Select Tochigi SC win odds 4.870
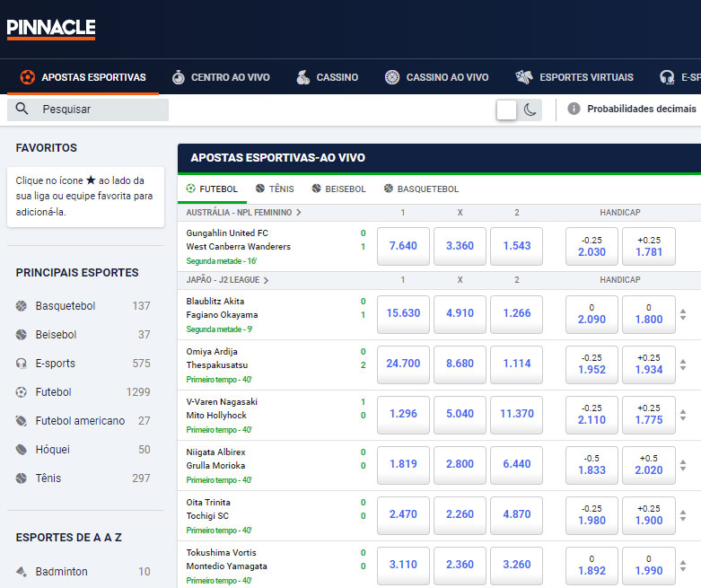 (x=516, y=515)
